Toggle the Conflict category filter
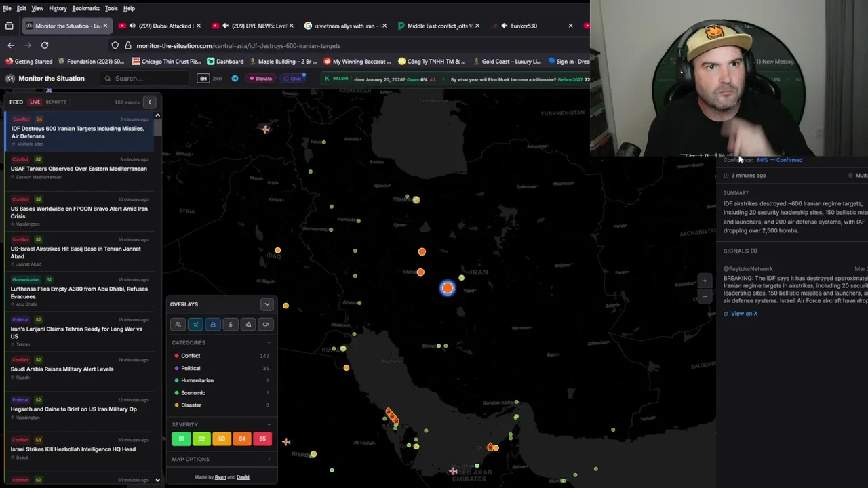 coord(221,356)
